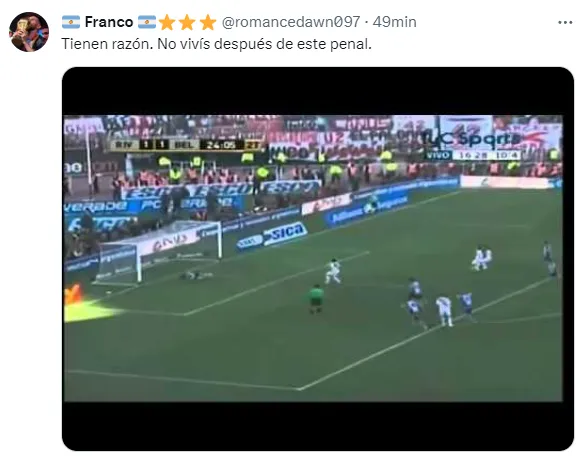
Task: Click the Argentina flag before the name Franco
Action: click(71, 22)
